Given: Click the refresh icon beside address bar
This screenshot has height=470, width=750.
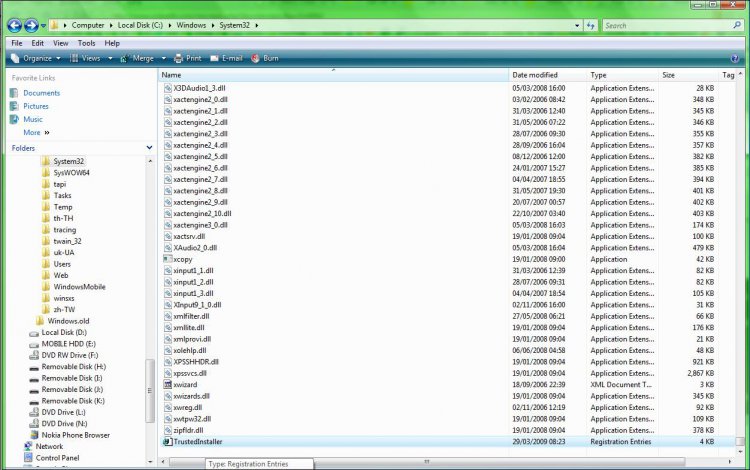Looking at the screenshot, I should click(591, 25).
